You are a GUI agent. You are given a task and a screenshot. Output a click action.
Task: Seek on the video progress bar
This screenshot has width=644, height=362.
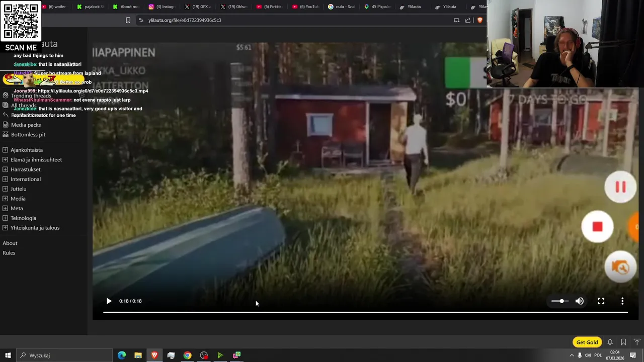[x=365, y=312]
